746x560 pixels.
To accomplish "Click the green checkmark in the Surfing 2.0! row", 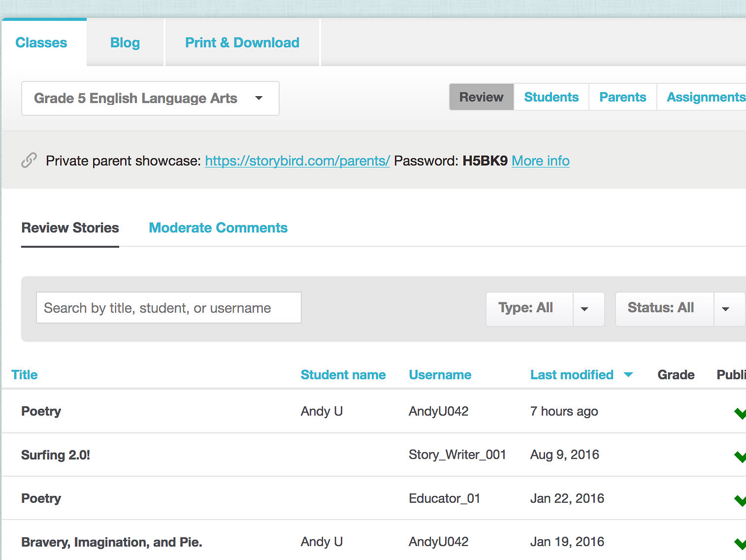I will [x=740, y=456].
